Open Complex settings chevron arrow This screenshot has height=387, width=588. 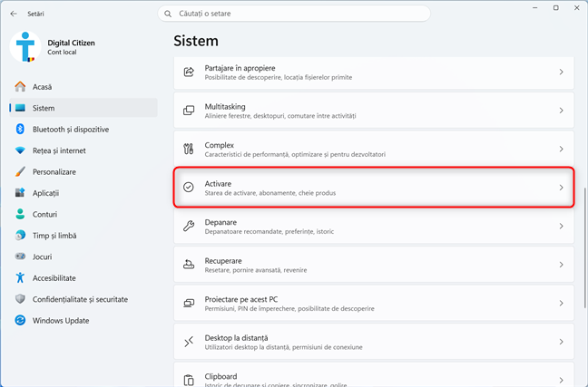click(562, 150)
